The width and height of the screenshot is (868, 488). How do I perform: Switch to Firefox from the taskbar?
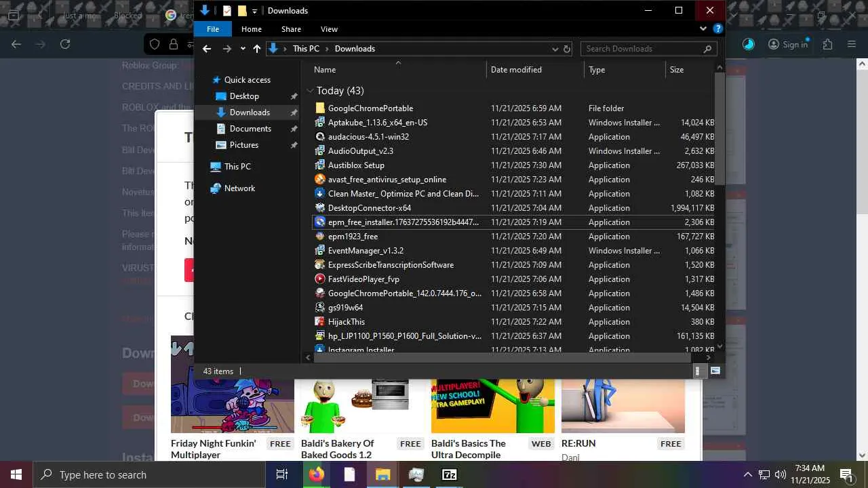tap(316, 474)
